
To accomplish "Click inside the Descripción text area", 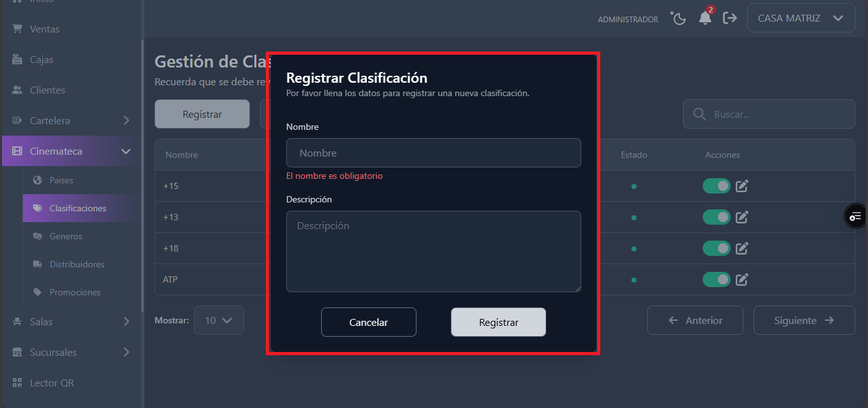I will click(433, 251).
